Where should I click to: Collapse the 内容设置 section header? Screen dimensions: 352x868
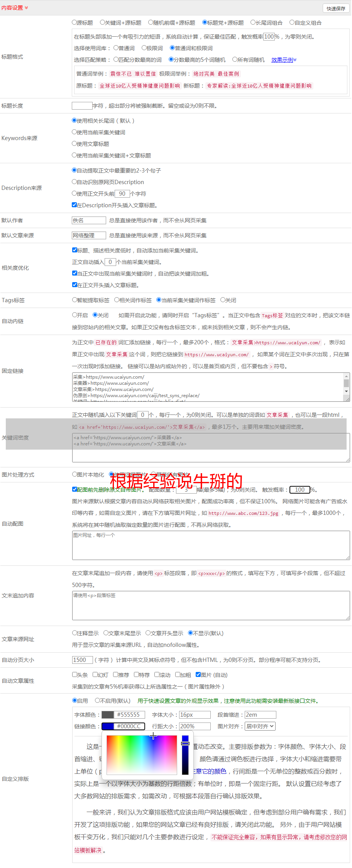[15, 8]
